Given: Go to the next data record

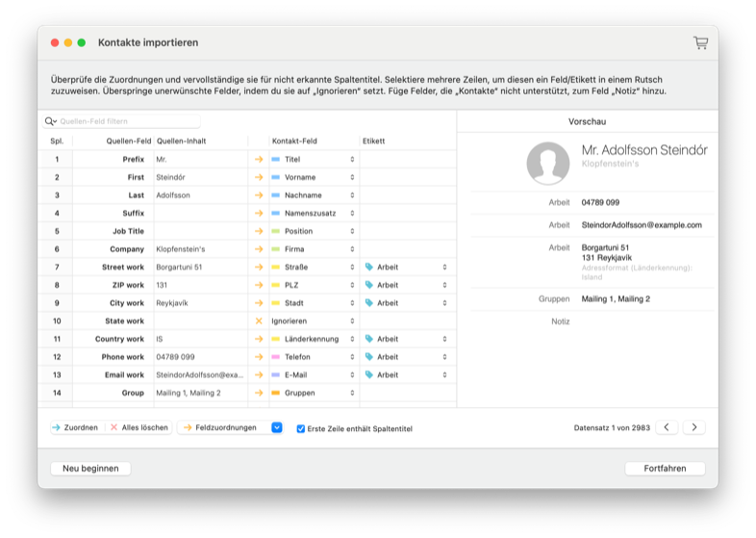Looking at the screenshot, I should (x=694, y=427).
